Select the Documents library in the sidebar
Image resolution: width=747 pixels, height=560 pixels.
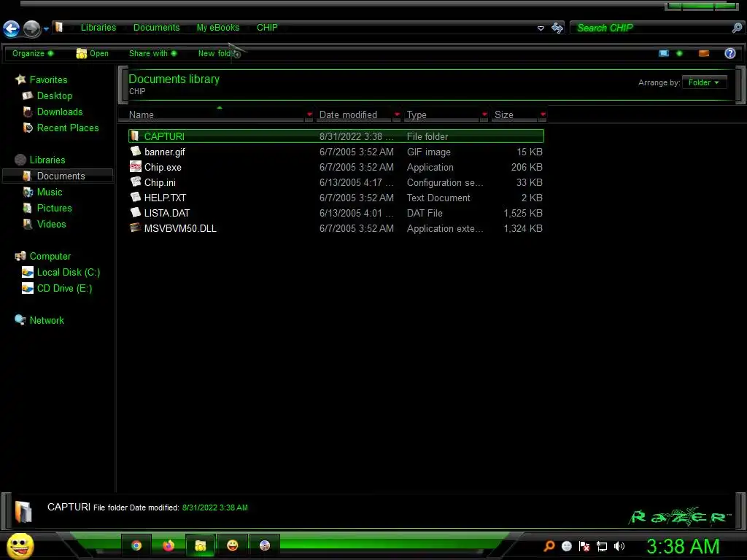pos(58,176)
